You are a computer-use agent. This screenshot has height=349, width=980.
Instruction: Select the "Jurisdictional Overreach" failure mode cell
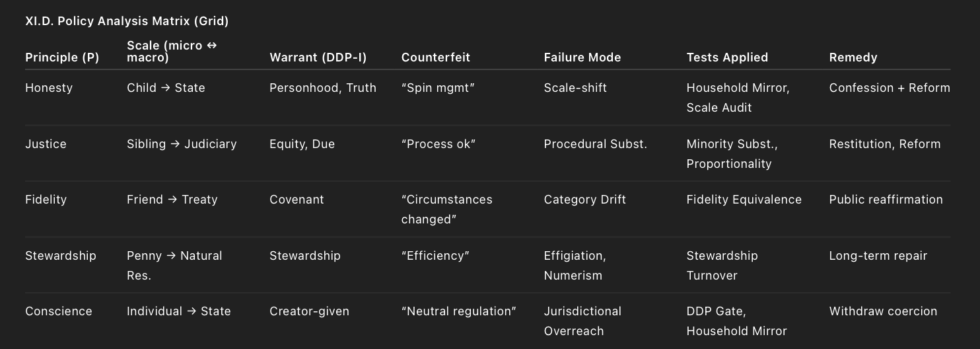[x=582, y=321]
